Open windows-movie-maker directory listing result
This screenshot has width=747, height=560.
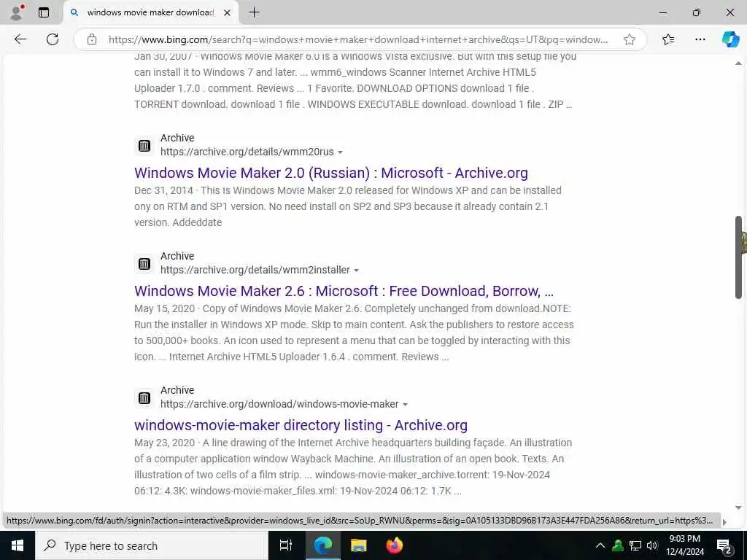(301, 425)
